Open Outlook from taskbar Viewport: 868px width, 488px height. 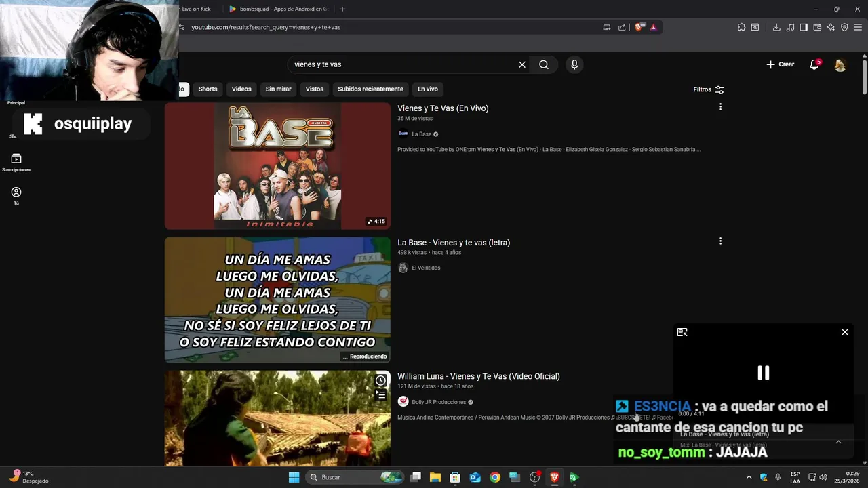click(x=475, y=477)
